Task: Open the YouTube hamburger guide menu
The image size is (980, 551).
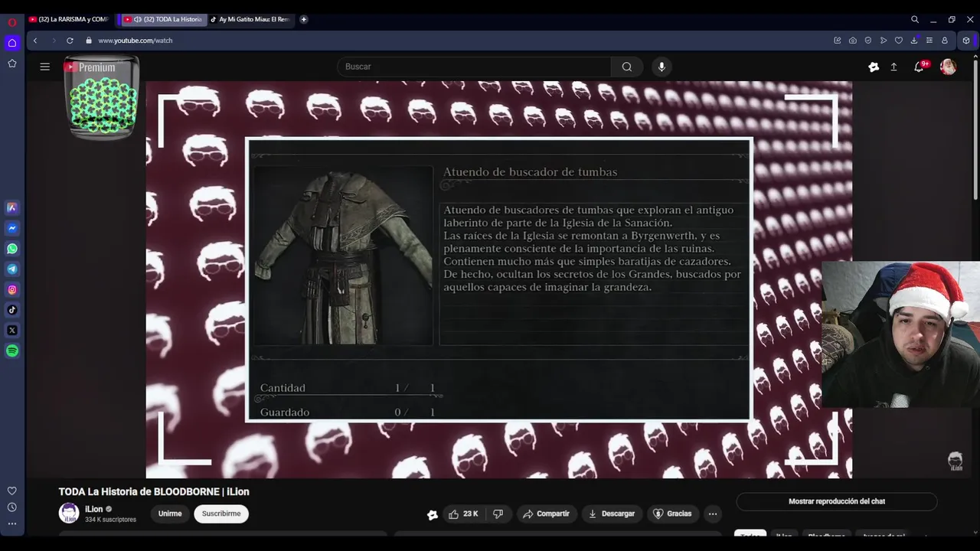Action: point(45,67)
